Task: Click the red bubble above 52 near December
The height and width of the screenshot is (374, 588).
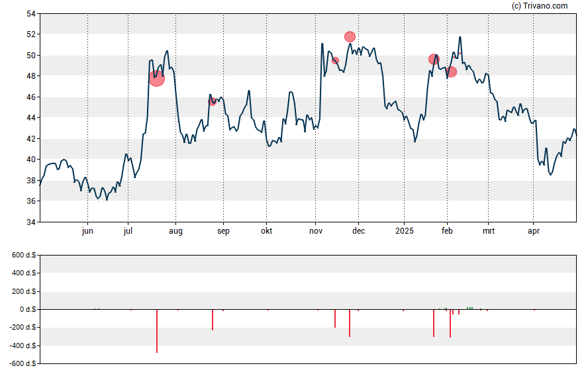Action: click(350, 36)
